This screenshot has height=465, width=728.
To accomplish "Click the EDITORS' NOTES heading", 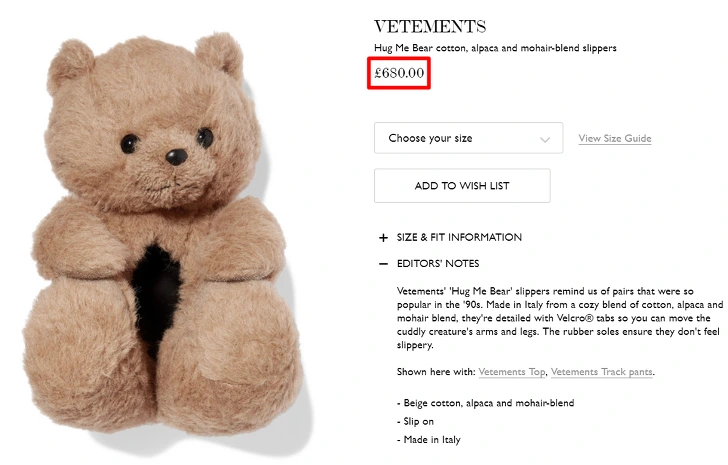I will click(x=438, y=264).
